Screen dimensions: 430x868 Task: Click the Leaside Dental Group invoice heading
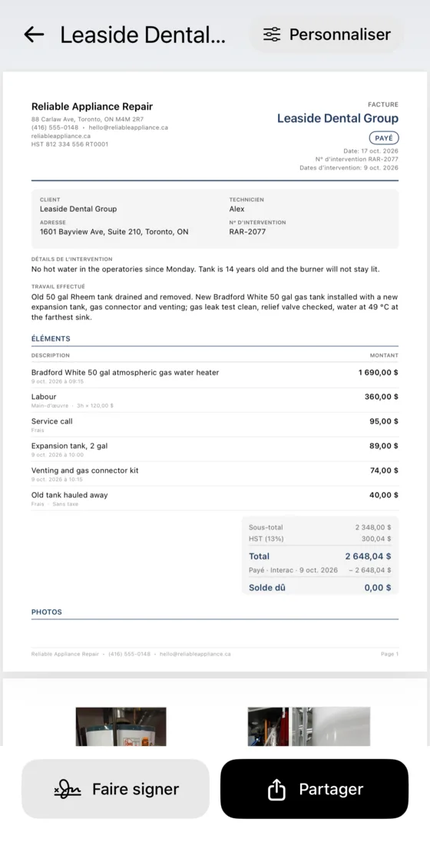[x=337, y=118]
